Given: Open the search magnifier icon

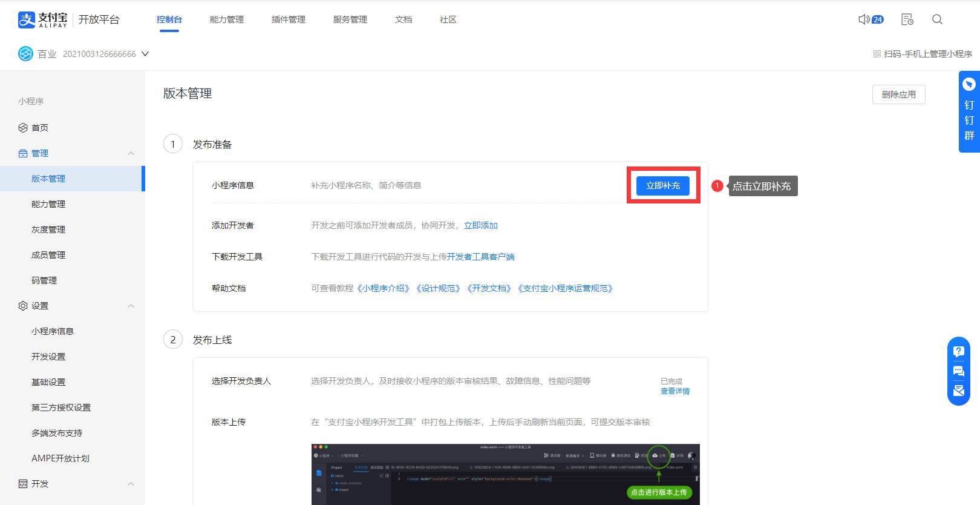Looking at the screenshot, I should point(937,19).
